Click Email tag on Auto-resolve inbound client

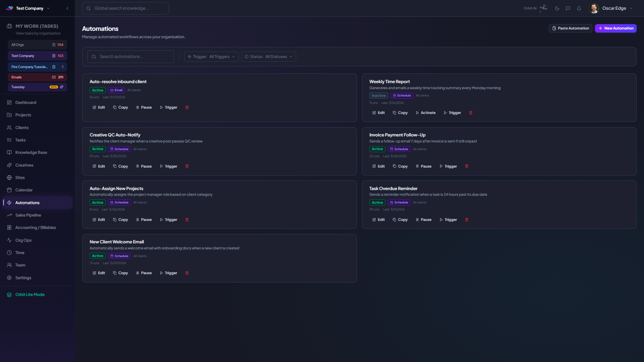pyautogui.click(x=116, y=90)
